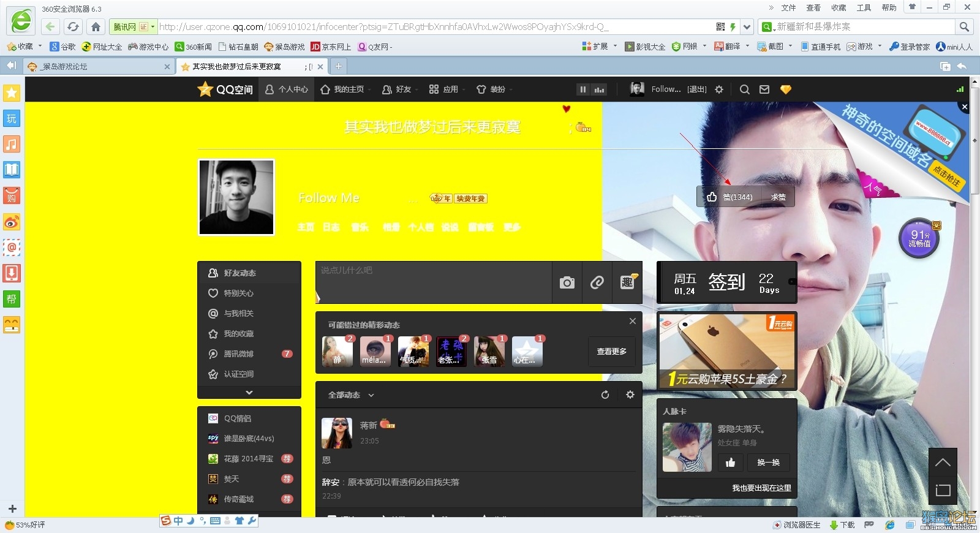Open the 91分 流畅值 score badge
Viewport: 980px width, 533px height.
[919, 238]
